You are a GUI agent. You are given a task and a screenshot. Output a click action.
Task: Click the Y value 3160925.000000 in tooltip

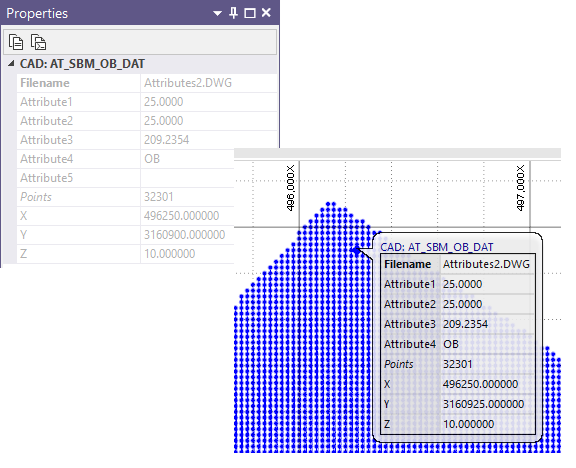pyautogui.click(x=483, y=404)
